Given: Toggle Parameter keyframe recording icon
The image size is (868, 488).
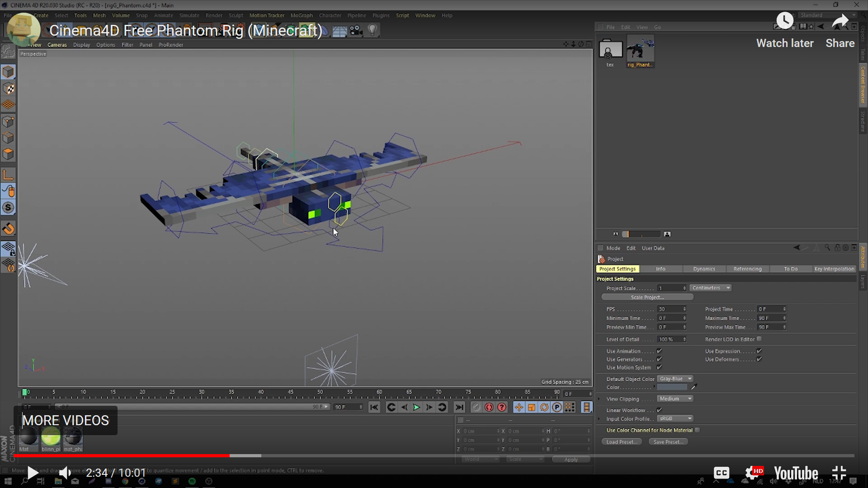Looking at the screenshot, I should click(x=557, y=407).
